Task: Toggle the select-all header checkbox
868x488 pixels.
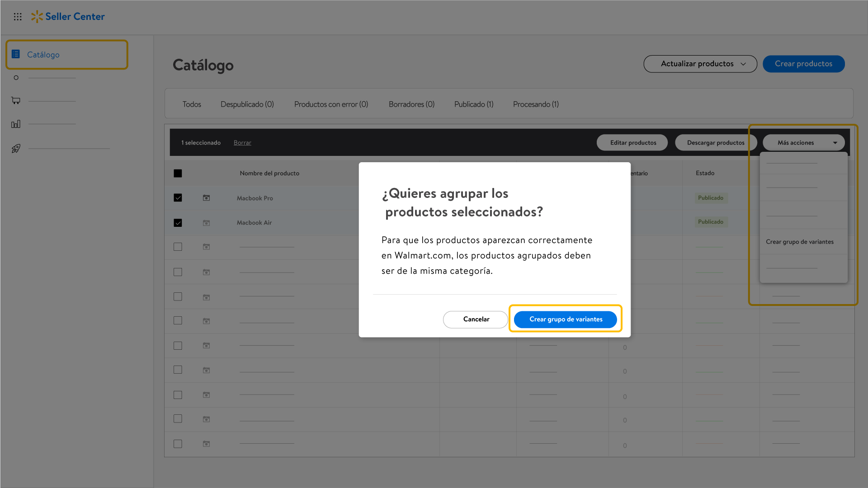Action: point(178,174)
